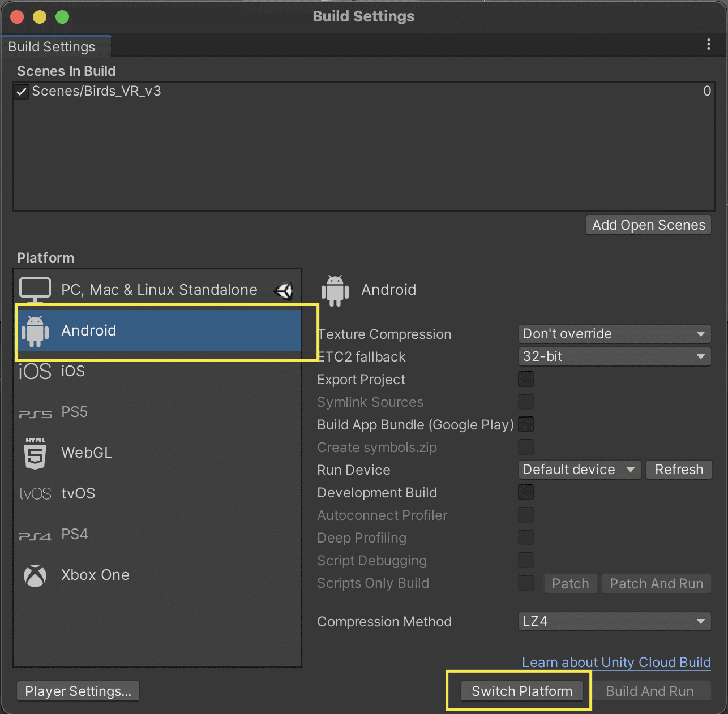Click the Development Build label
This screenshot has width=728, height=714.
click(377, 493)
